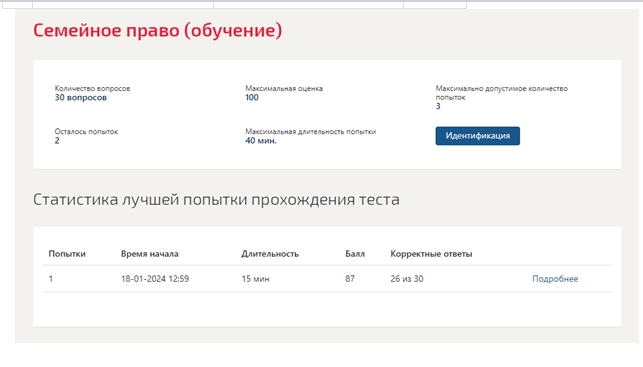Select the Время начала column header
The width and height of the screenshot is (643, 367).
pos(150,254)
